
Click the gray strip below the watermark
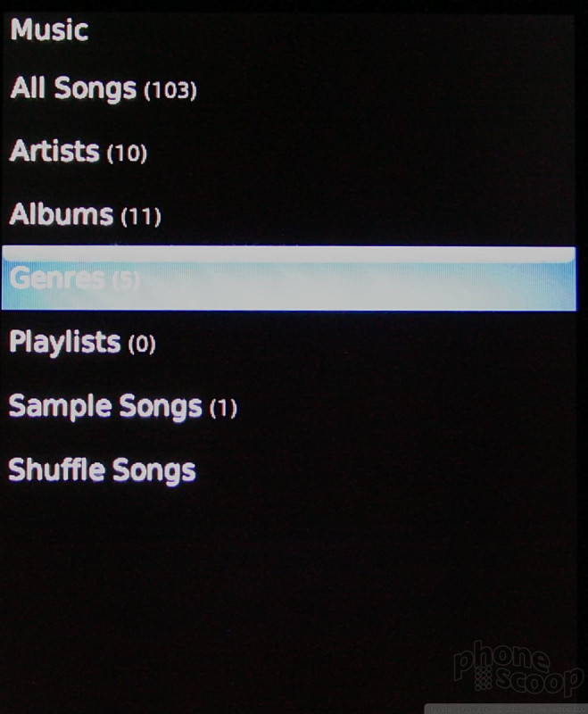coord(506,709)
